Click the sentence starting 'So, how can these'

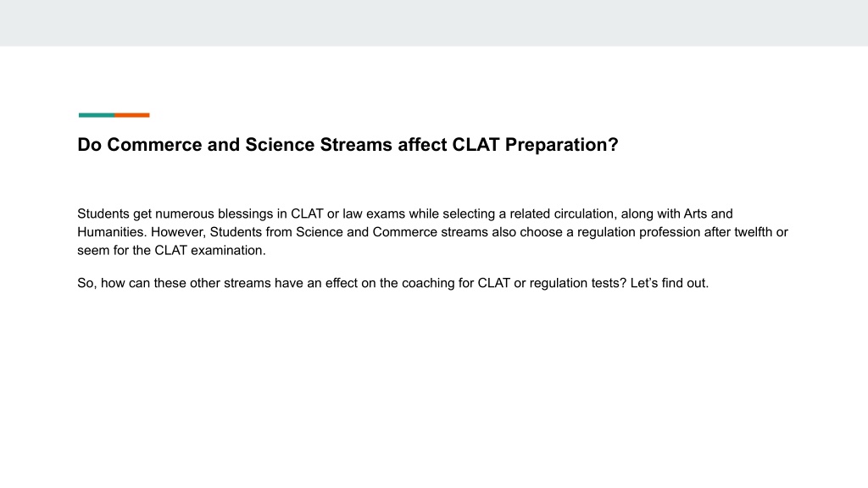(x=393, y=283)
